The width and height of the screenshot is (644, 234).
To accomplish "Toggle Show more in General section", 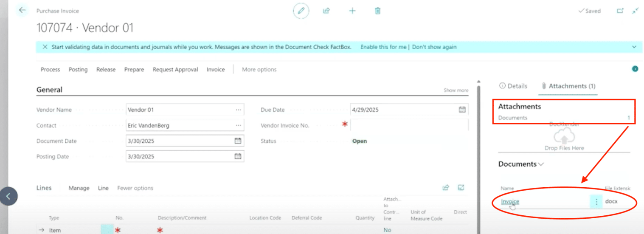I will click(x=456, y=90).
